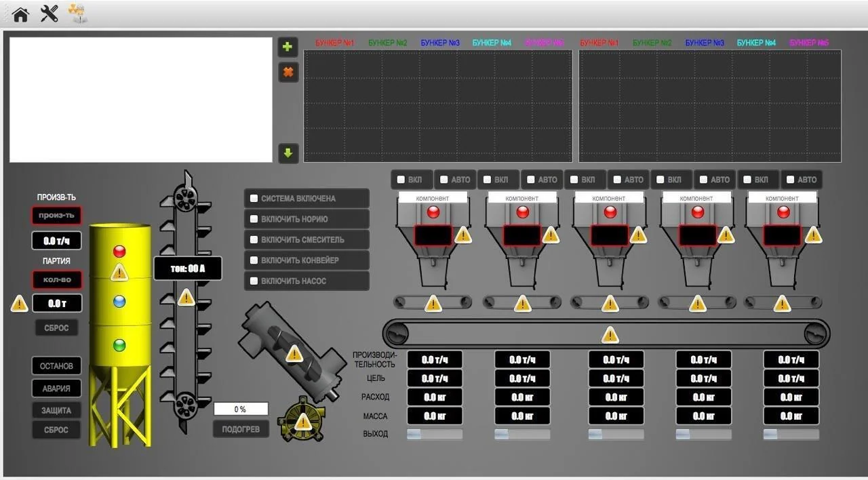
Task: Click the green plus icon beside the list
Action: click(288, 46)
